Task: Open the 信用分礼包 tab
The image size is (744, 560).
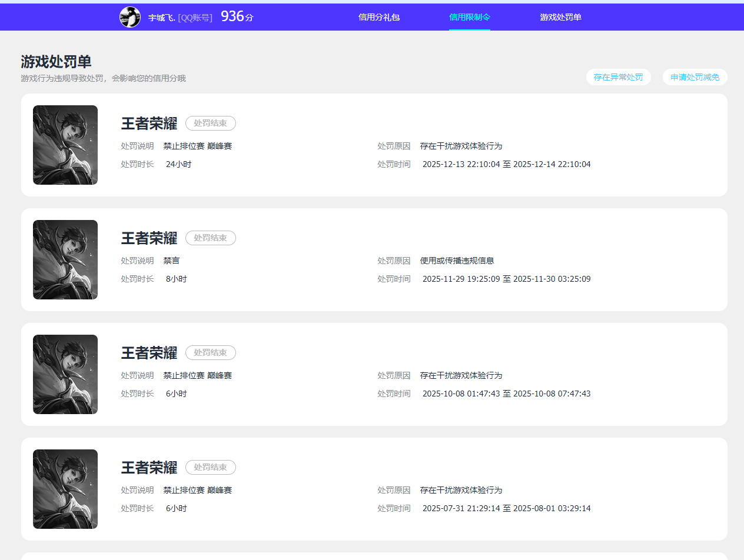Action: [379, 17]
